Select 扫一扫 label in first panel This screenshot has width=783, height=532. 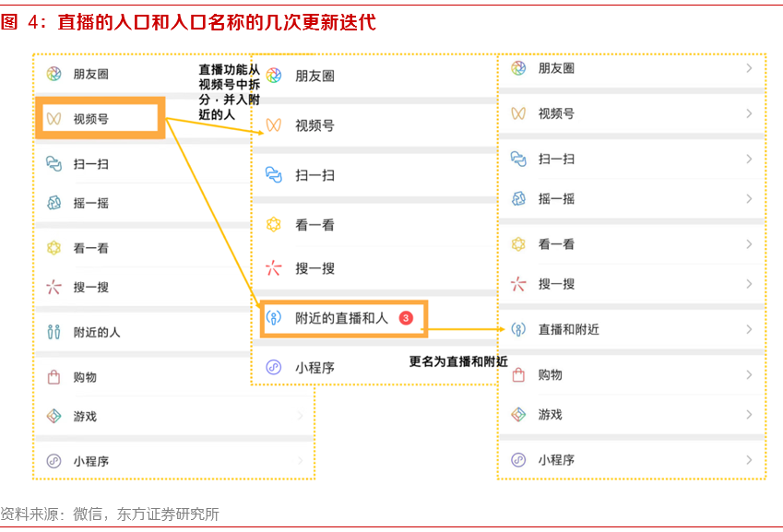91,164
